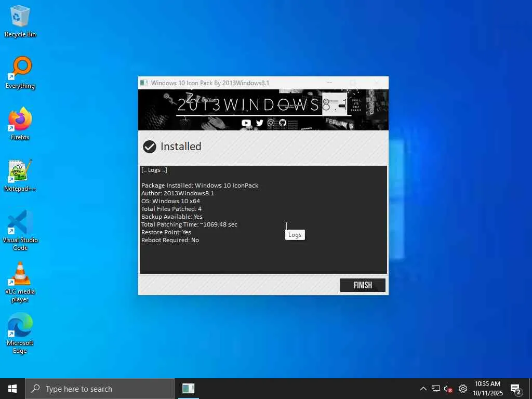Open the YouTube icon in banner
The width and height of the screenshot is (532, 399).
coord(246,123)
